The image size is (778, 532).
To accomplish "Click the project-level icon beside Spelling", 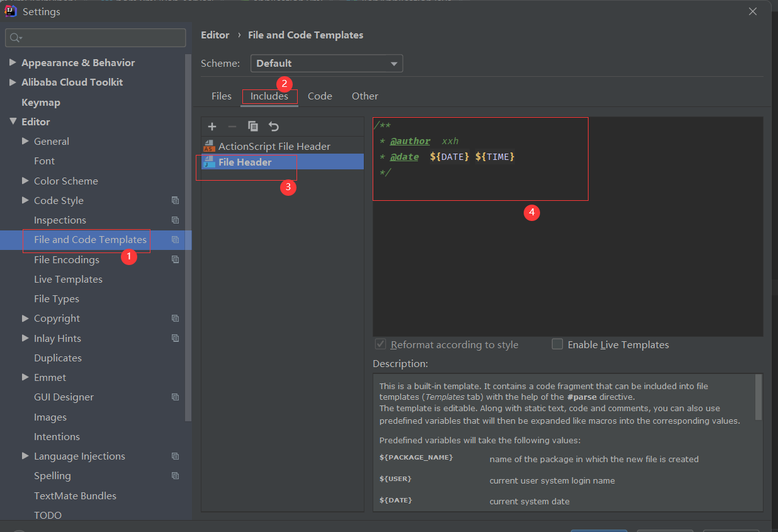I will point(175,476).
